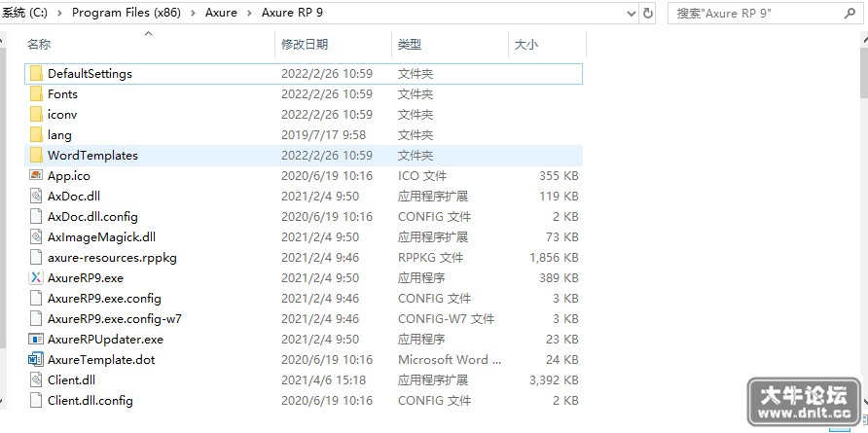The height and width of the screenshot is (433, 868).
Task: Expand the chevron after Axure breadcrumb
Action: [x=250, y=14]
